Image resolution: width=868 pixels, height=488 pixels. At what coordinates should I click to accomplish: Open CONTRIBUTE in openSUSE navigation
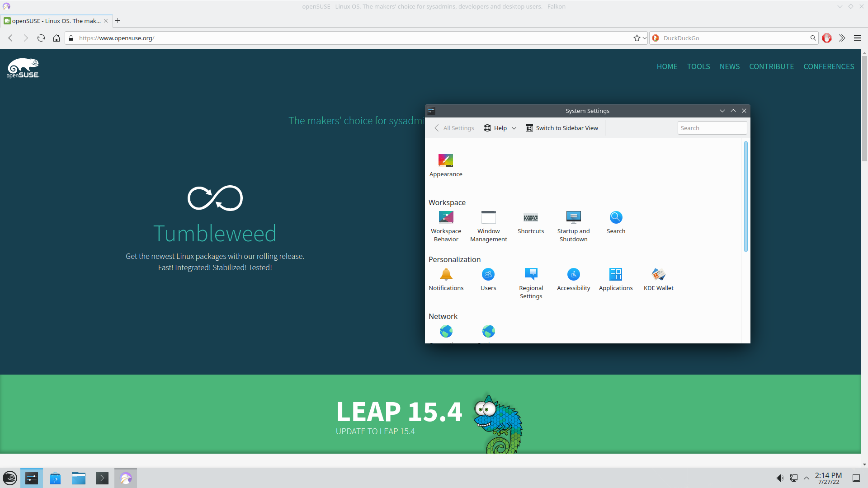coord(771,66)
